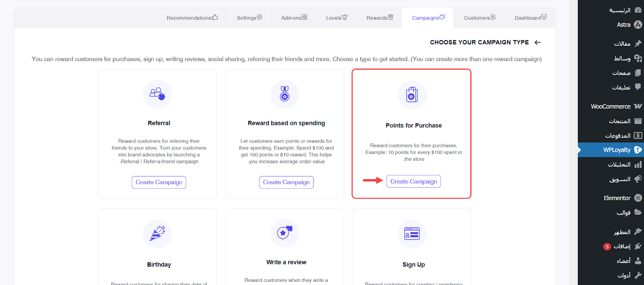Create a Points for Purchase campaign
644x285 pixels.
click(413, 181)
